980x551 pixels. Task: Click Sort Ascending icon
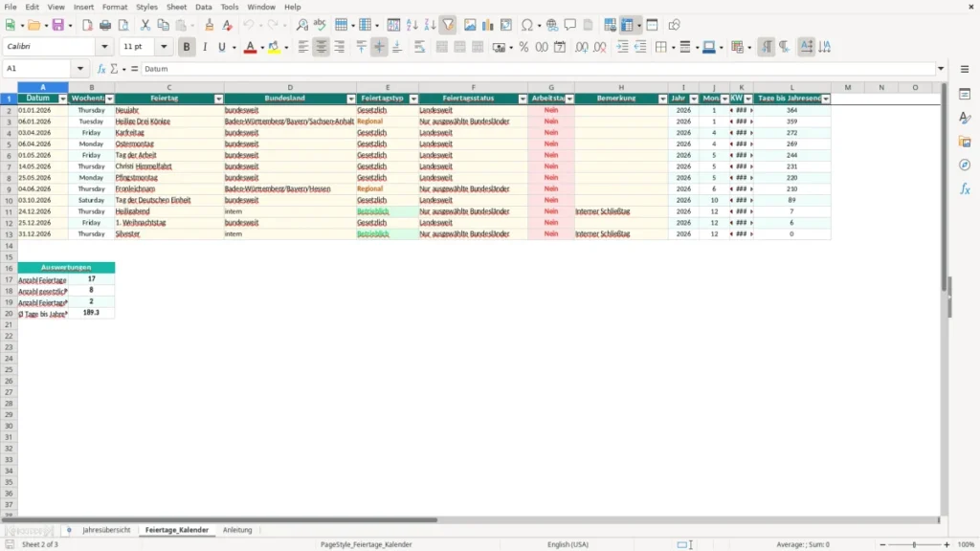(x=412, y=25)
